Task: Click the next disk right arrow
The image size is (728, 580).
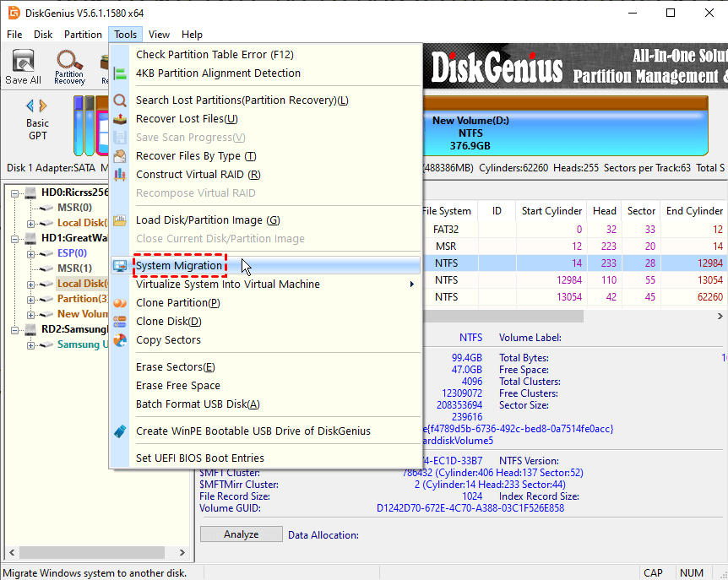Action: pos(43,106)
